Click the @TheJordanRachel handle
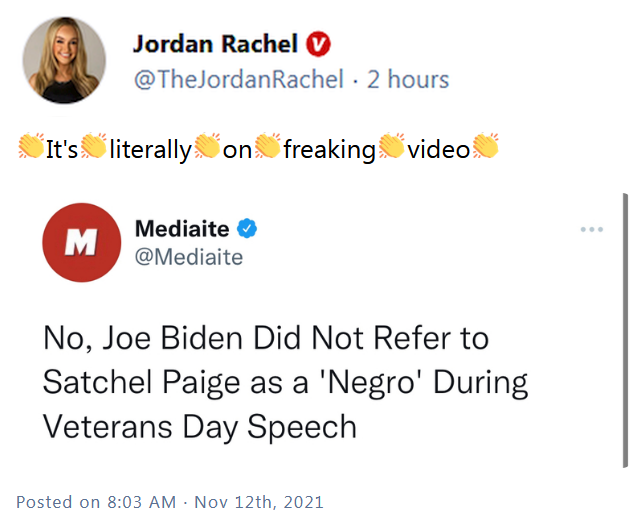Viewport: 634px width, 520px height. pos(238,79)
